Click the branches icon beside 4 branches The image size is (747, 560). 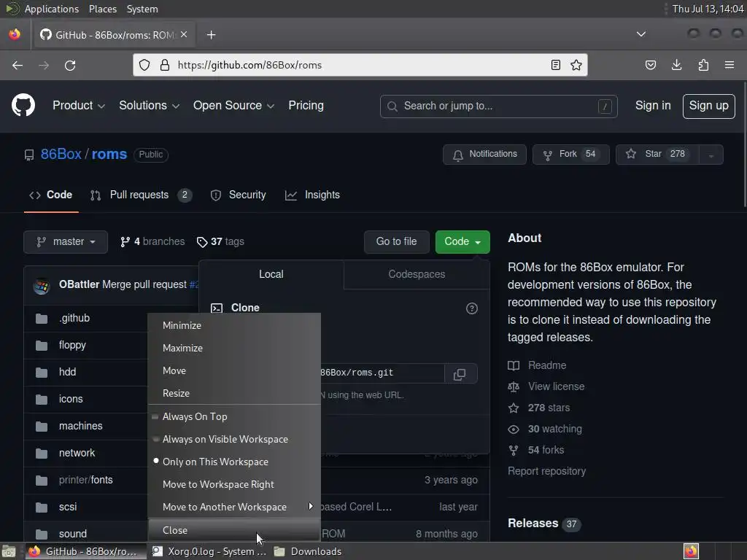[125, 242]
